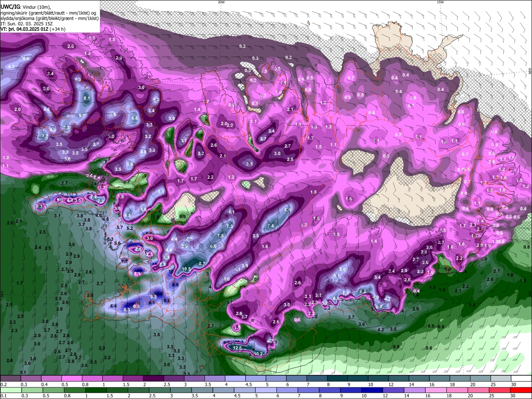Image resolution: width=532 pixels, height=399 pixels.
Task: Click the bold "UWC/IG" title text
Action: click(10, 7)
